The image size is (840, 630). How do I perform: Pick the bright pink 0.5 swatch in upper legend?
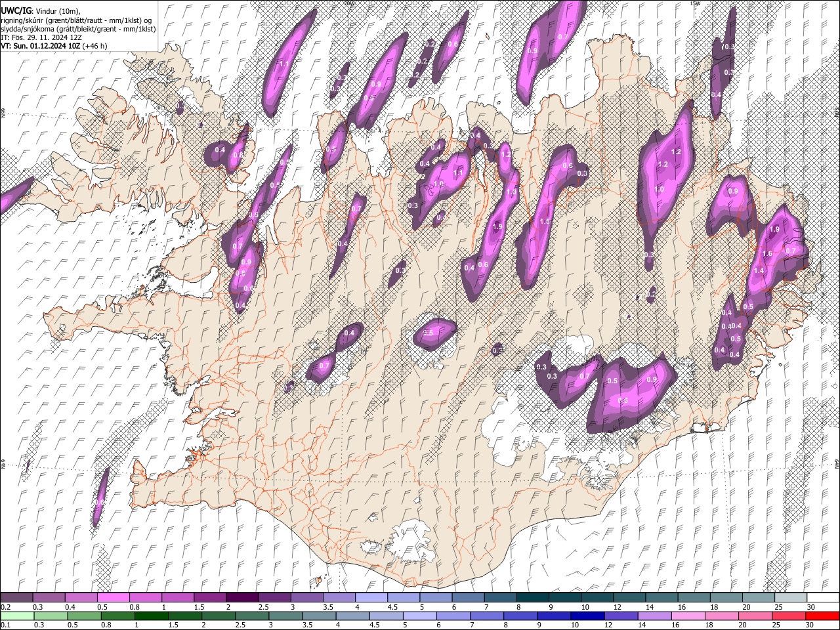coord(113,597)
